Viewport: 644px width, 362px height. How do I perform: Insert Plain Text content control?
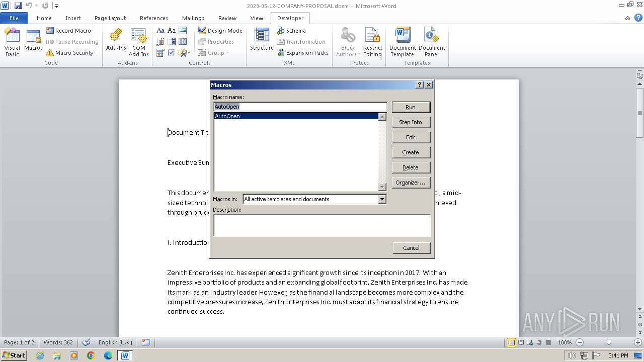pyautogui.click(x=172, y=31)
